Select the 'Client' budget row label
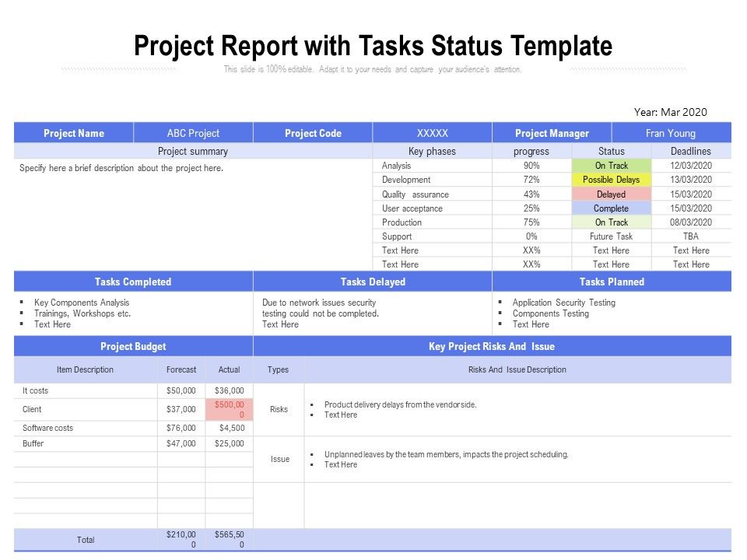 [x=32, y=409]
